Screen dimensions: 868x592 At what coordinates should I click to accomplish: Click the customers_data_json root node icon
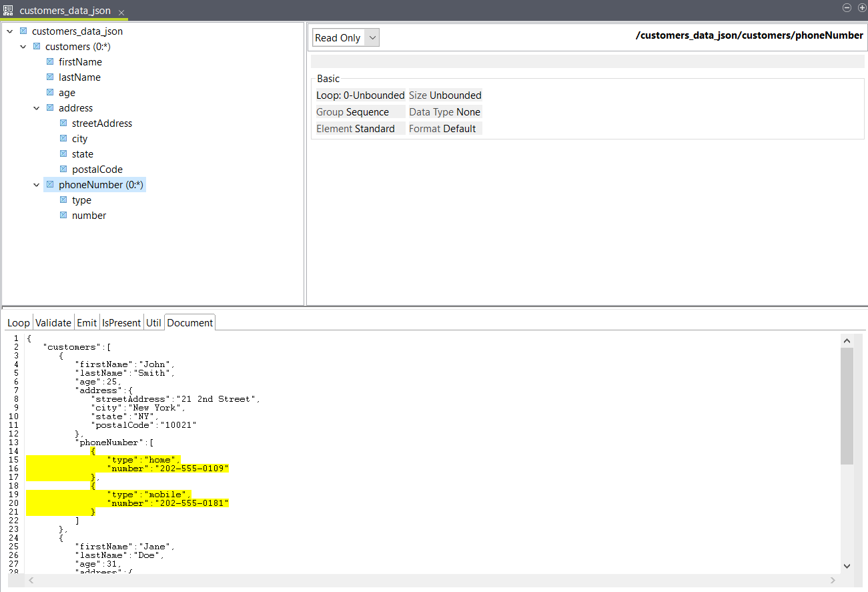[x=23, y=31]
